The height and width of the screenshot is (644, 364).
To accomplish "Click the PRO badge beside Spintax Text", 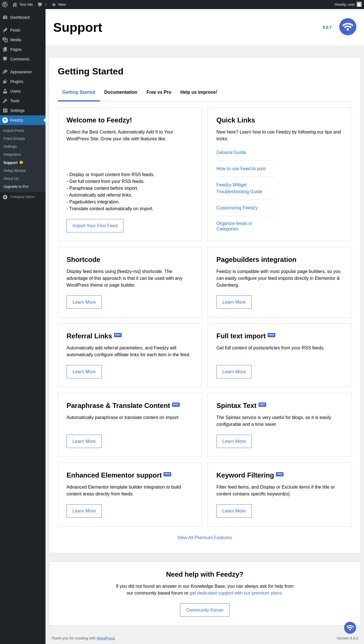I will tap(262, 405).
